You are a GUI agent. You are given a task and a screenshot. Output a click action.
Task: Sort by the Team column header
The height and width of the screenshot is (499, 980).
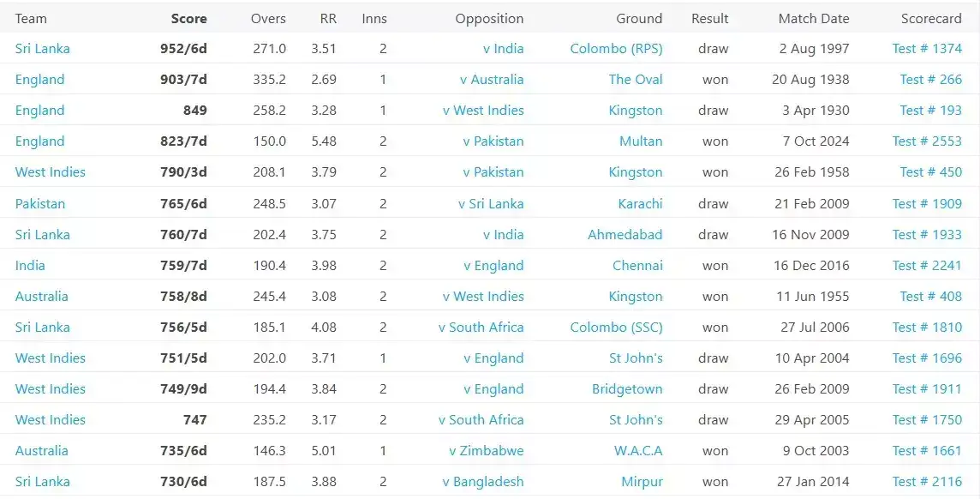coord(32,18)
